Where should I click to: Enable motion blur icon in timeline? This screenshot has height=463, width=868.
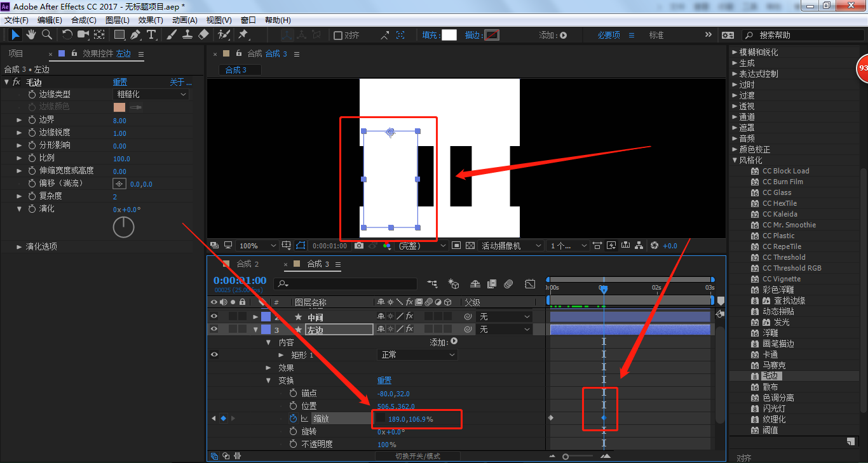508,284
